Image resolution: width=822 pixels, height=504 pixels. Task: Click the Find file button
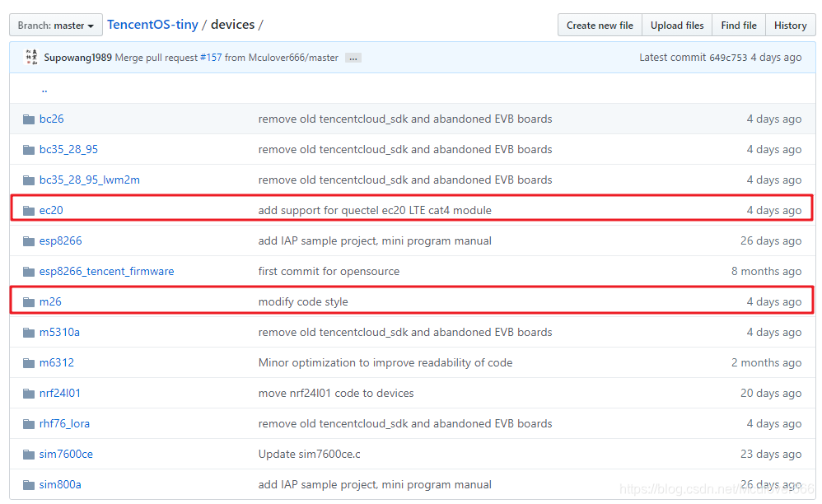739,26
